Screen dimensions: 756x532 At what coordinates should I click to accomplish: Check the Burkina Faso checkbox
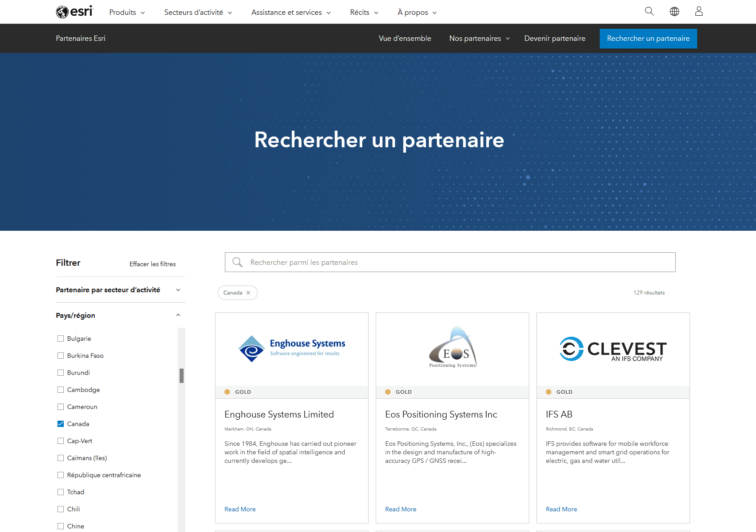61,356
